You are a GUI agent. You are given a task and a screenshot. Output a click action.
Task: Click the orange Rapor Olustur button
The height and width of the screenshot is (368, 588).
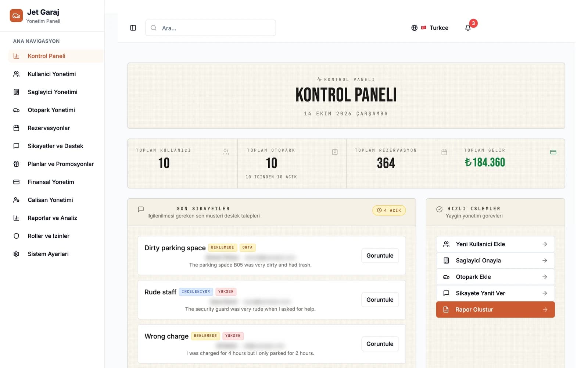point(495,309)
